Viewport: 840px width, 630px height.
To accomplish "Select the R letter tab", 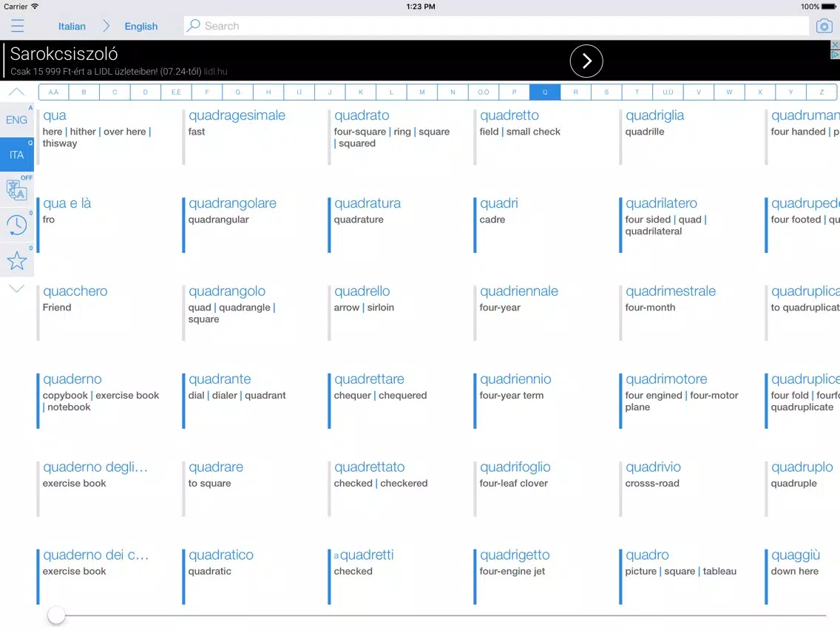I will pyautogui.click(x=576, y=92).
